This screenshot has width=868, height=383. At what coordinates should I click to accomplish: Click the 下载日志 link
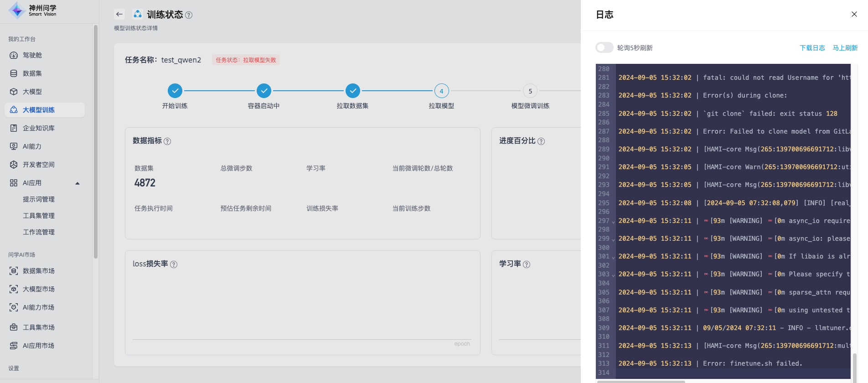pyautogui.click(x=812, y=48)
